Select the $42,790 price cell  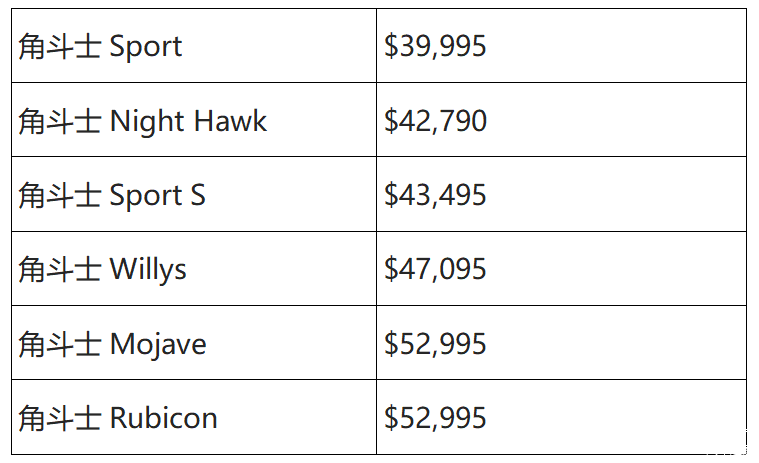435,121
